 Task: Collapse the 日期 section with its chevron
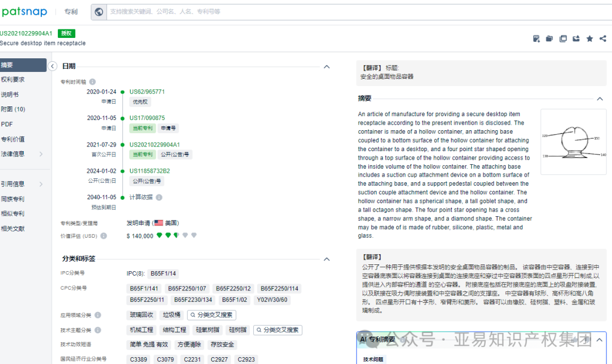(327, 66)
